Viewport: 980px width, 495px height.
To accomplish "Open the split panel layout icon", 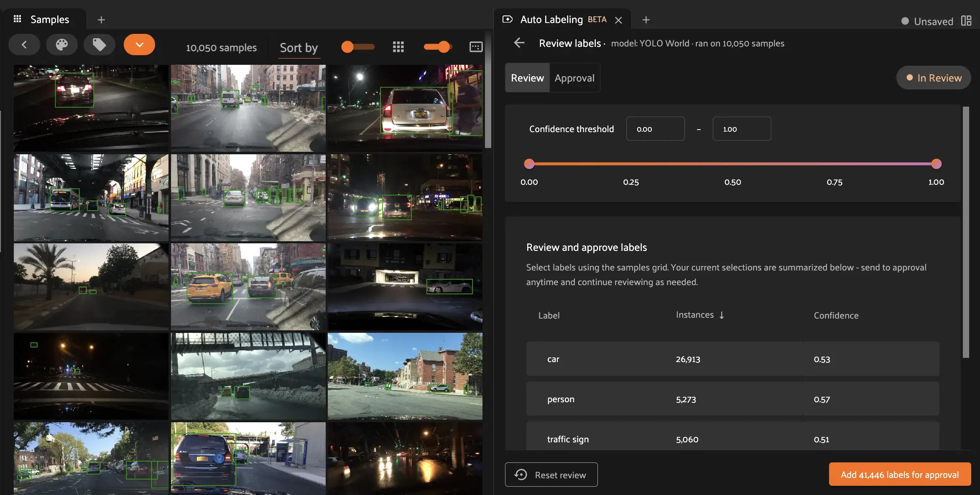I will coord(966,21).
